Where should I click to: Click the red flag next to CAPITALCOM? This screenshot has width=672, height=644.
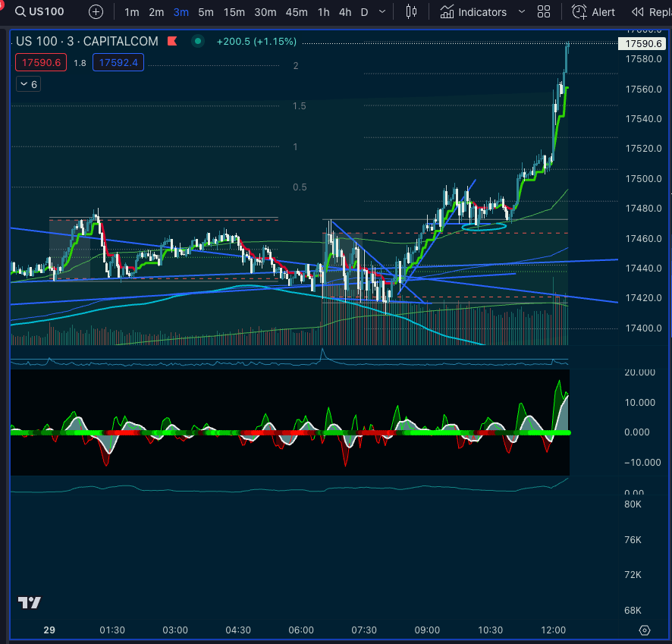pyautogui.click(x=174, y=42)
